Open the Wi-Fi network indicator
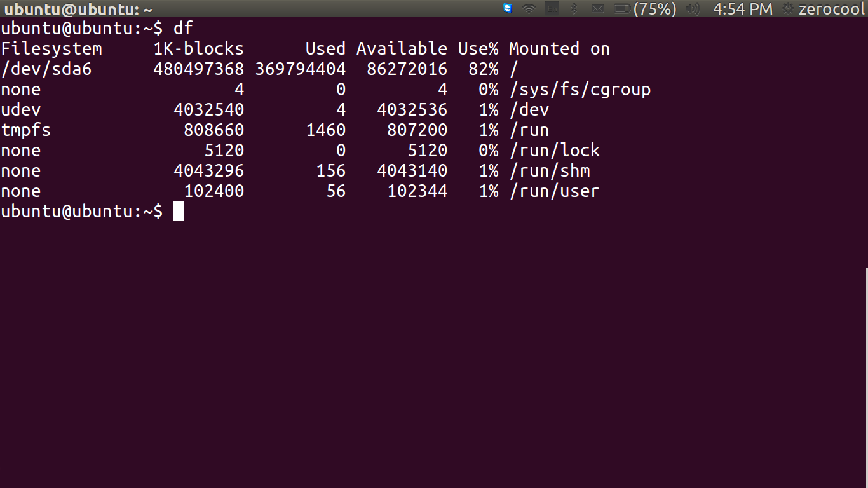This screenshot has height=488, width=868. pos(529,8)
